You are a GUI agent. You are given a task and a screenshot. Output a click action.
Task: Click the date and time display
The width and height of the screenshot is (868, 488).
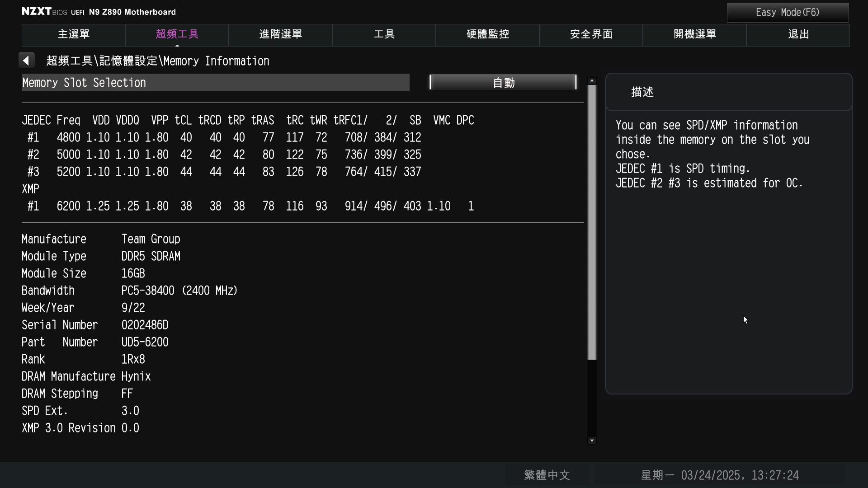720,475
